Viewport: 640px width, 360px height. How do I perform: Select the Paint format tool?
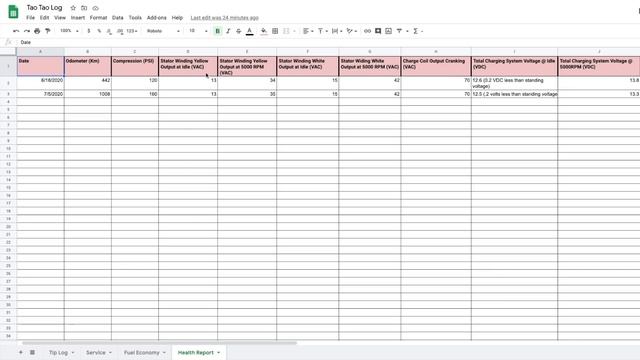coord(48,31)
